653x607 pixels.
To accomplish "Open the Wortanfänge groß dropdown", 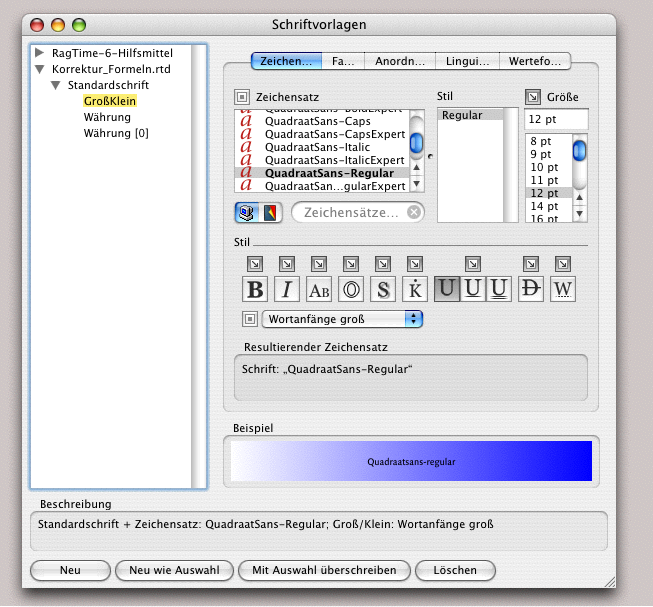I will 342,319.
